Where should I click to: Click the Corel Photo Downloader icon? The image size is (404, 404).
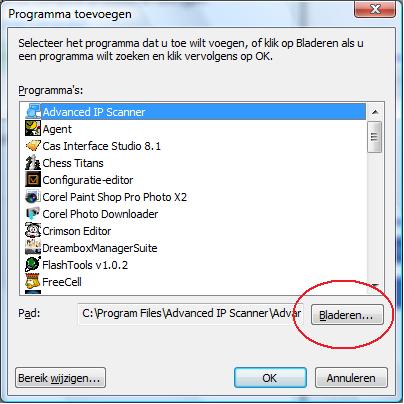click(x=33, y=214)
